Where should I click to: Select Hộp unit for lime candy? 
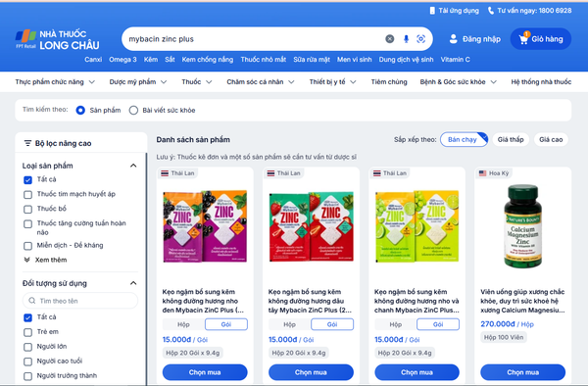coord(395,324)
